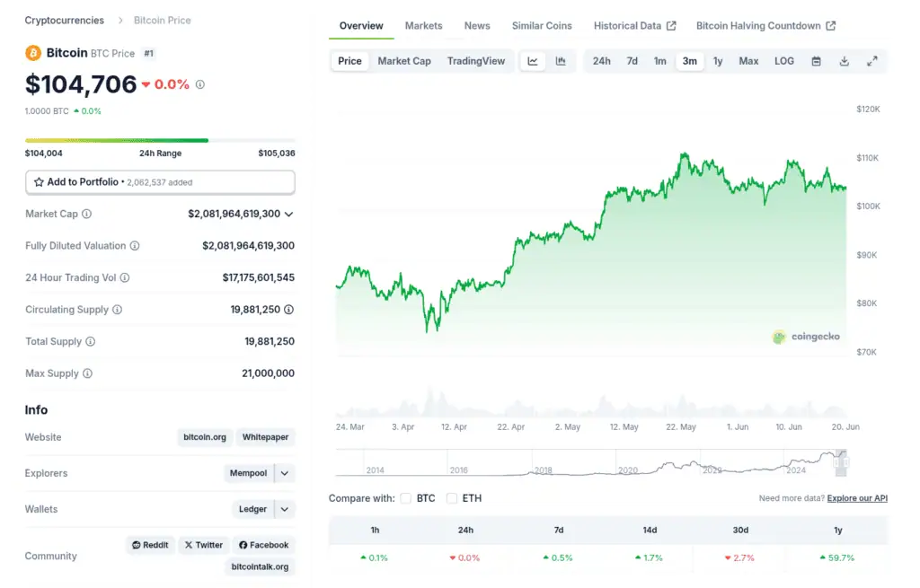Open the bitcoin.org website link
The height and width of the screenshot is (588, 920).
click(x=205, y=437)
